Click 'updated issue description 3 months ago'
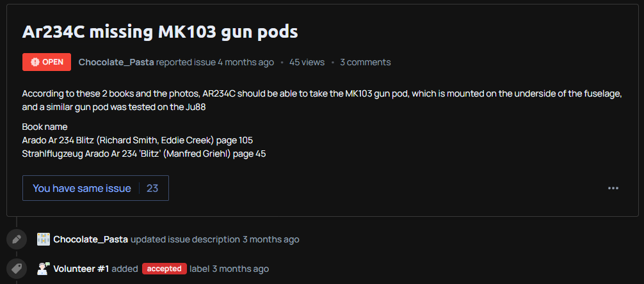Image resolution: width=644 pixels, height=284 pixels. 215,239
